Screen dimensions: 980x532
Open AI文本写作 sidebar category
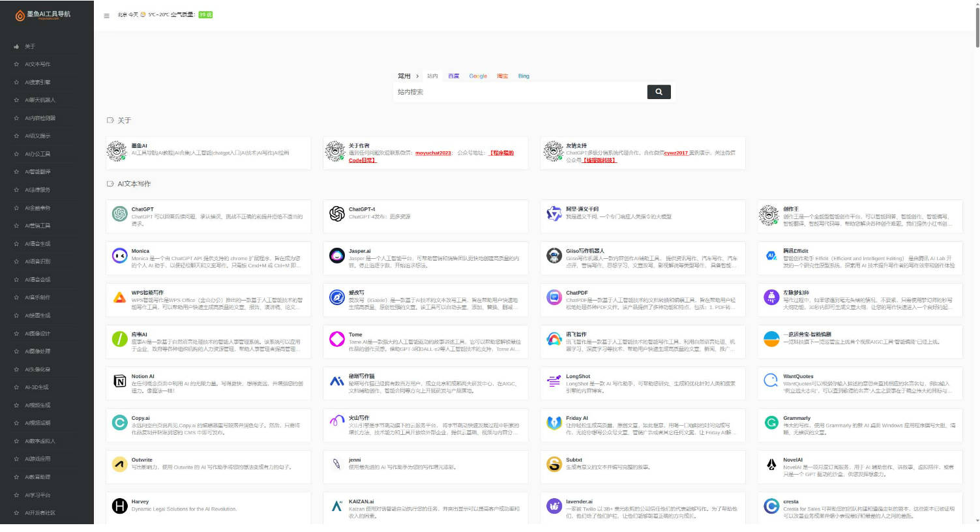tap(37, 65)
